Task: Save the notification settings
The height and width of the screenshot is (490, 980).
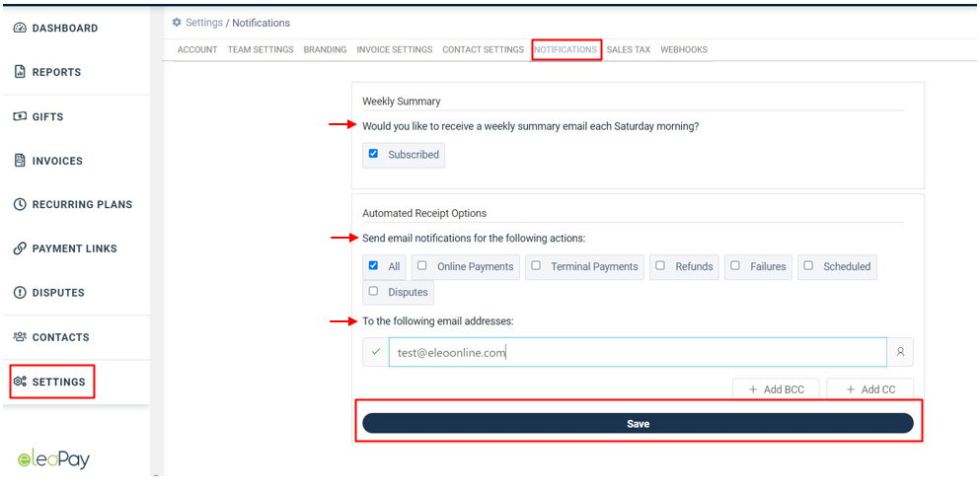Action: (x=639, y=423)
